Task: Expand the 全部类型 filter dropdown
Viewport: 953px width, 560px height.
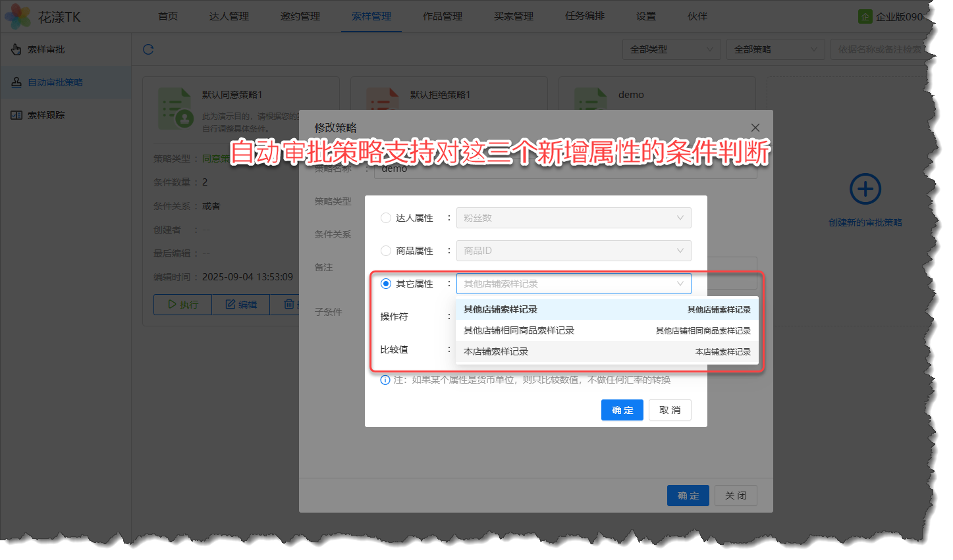Action: [671, 49]
